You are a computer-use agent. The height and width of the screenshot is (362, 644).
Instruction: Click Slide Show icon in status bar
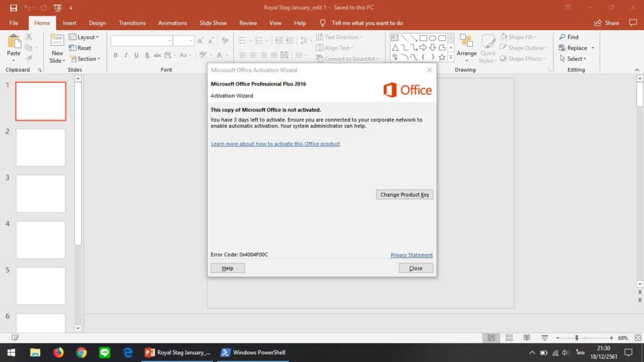pyautogui.click(x=545, y=337)
